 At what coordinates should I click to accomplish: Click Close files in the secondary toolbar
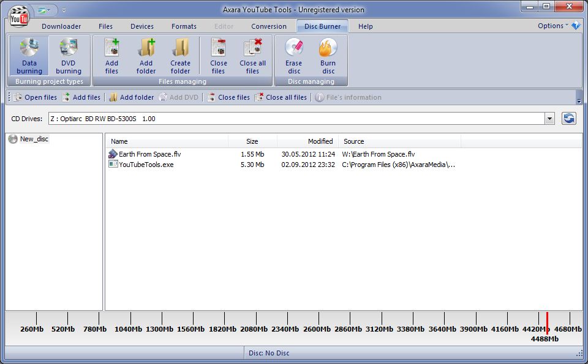coord(228,97)
